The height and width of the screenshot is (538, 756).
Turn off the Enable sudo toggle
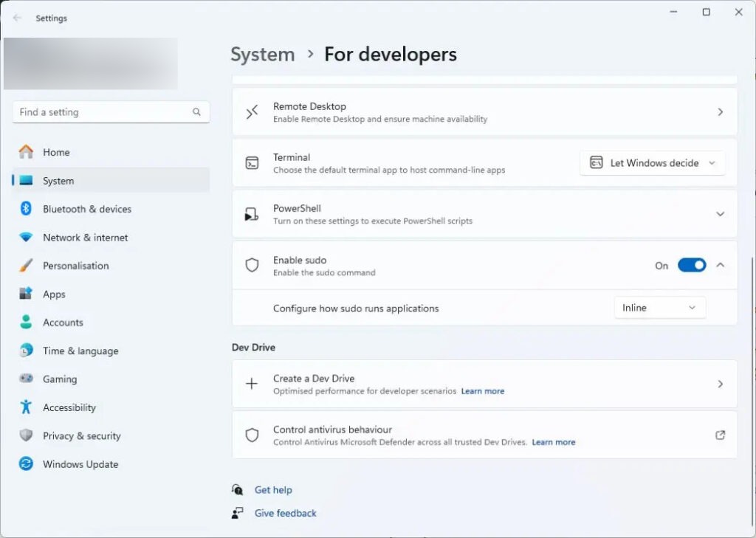691,266
